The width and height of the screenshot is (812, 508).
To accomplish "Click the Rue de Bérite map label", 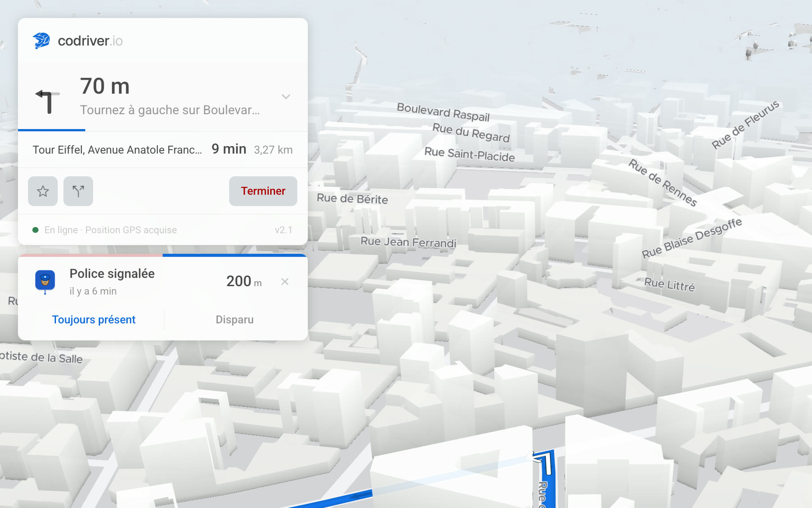I will click(x=352, y=199).
